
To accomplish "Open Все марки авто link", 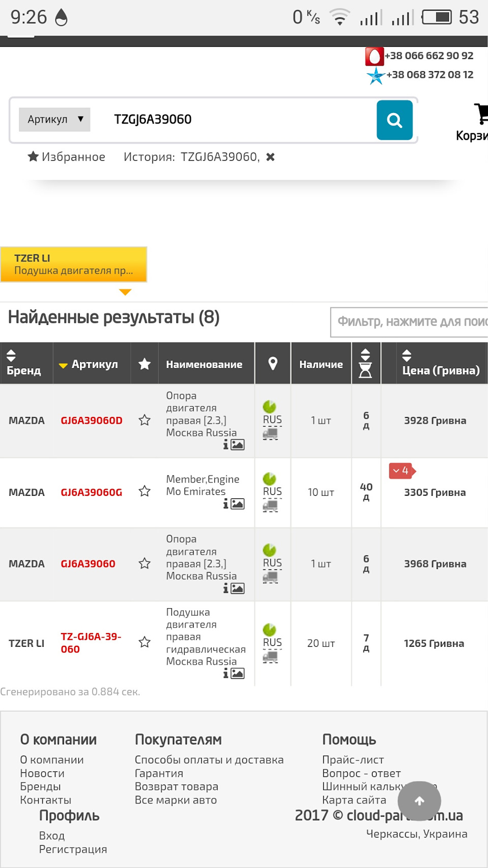I will pyautogui.click(x=176, y=800).
